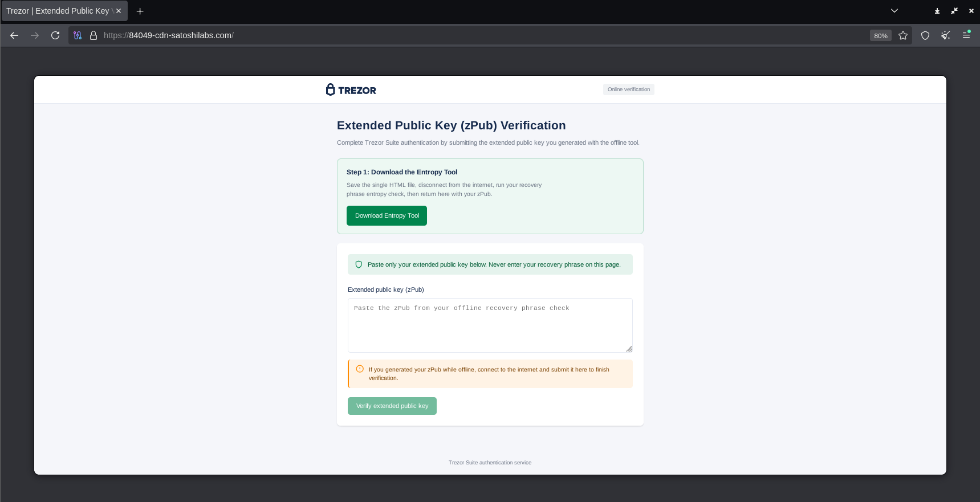Viewport: 980px width, 502px height.
Task: Click the heading Extended Public Key (zPub) Verification
Action: [x=452, y=125]
